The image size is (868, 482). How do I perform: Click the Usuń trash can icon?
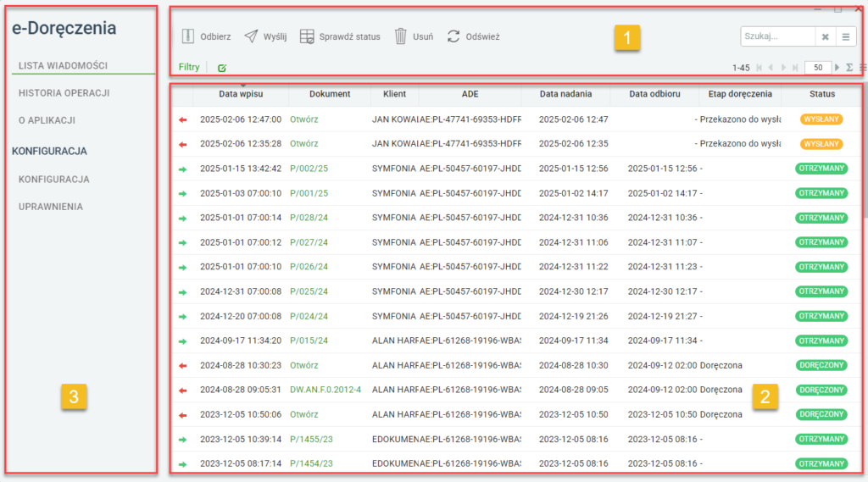(400, 36)
